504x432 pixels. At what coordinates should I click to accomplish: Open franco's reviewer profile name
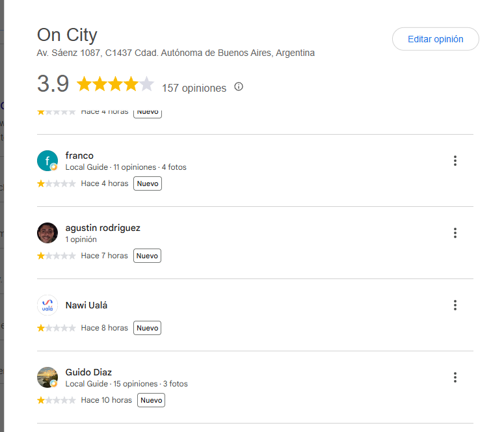(x=79, y=155)
